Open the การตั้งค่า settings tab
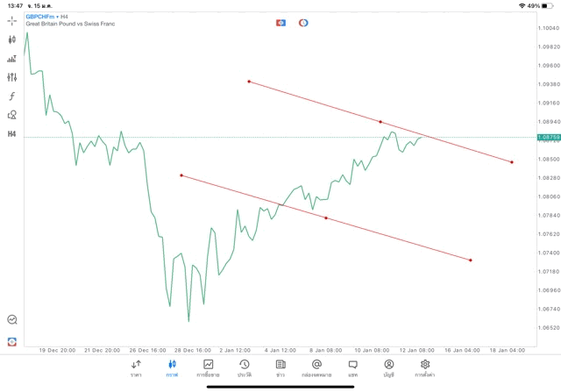561x392 pixels. [x=425, y=367]
